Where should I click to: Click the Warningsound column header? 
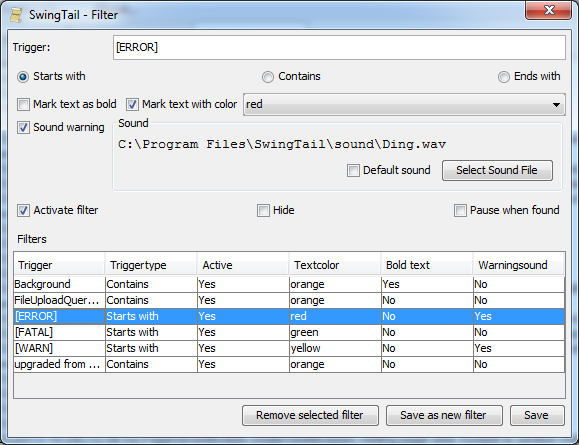point(518,265)
